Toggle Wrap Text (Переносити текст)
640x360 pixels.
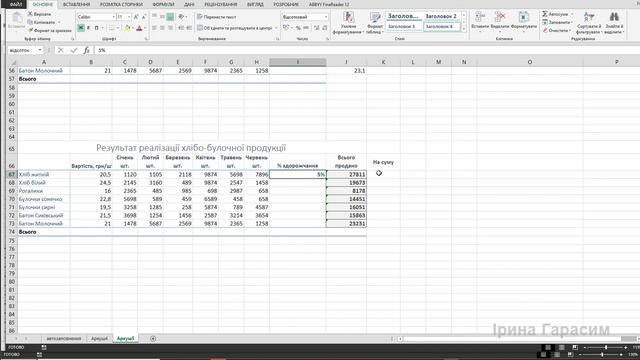(216, 17)
